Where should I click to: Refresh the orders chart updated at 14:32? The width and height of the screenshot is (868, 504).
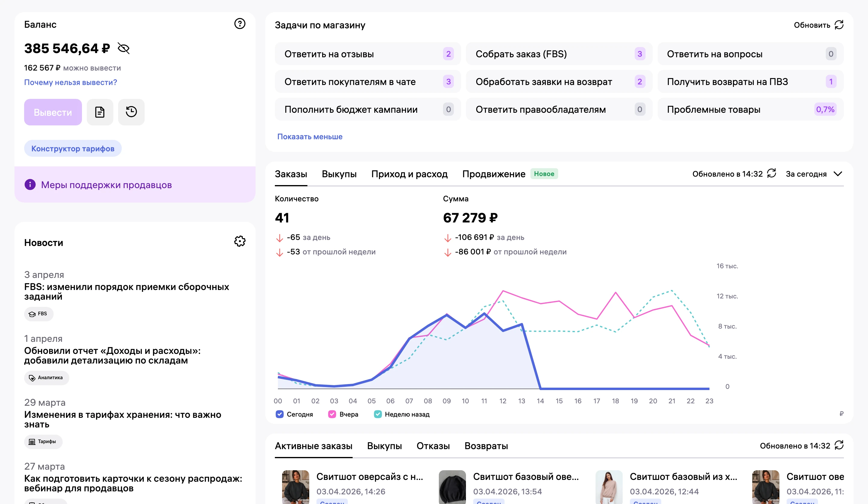coord(772,173)
